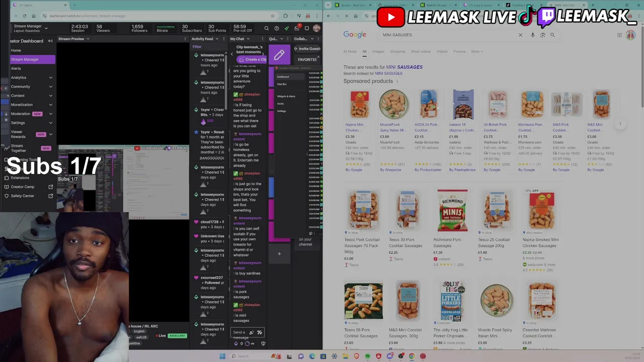The height and width of the screenshot is (362, 644).
Task: Bookmark the Twitch dashboard page with star
Action: (273, 16)
